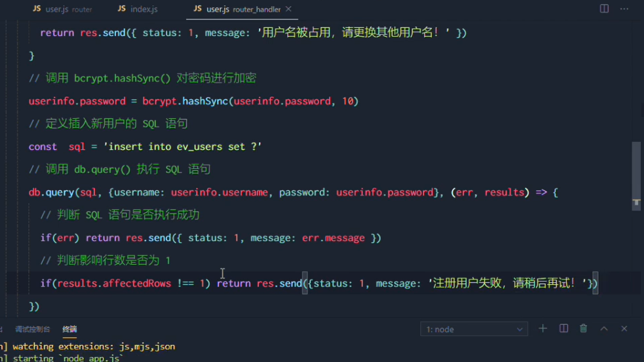
Task: Switch to the user.js router tab
Action: (x=62, y=9)
